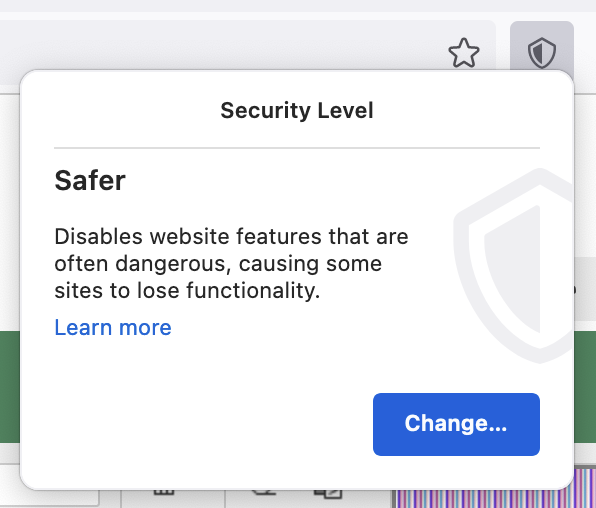Click the green page banner right of popup
This screenshot has height=508, width=596.
point(585,387)
